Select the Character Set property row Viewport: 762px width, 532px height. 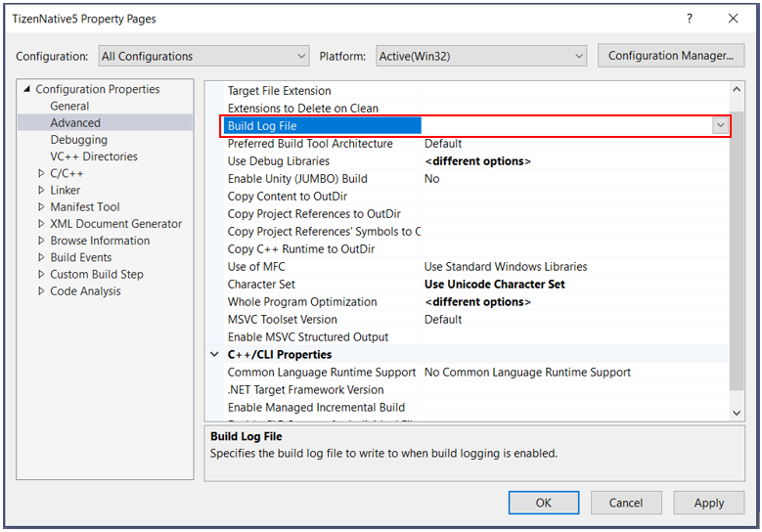(260, 285)
